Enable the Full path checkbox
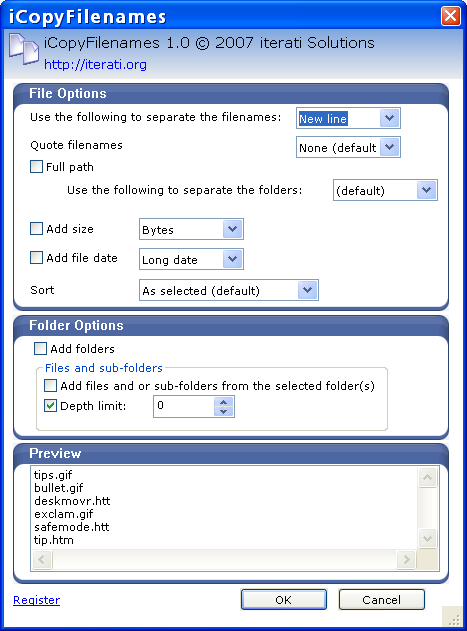467x631 pixels. pos(36,167)
